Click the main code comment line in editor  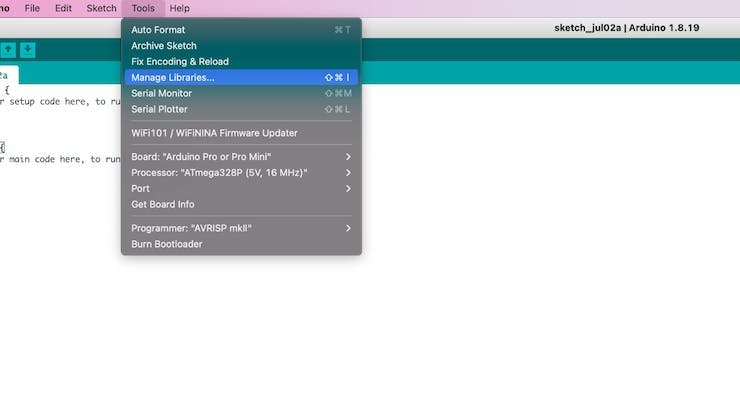60,159
